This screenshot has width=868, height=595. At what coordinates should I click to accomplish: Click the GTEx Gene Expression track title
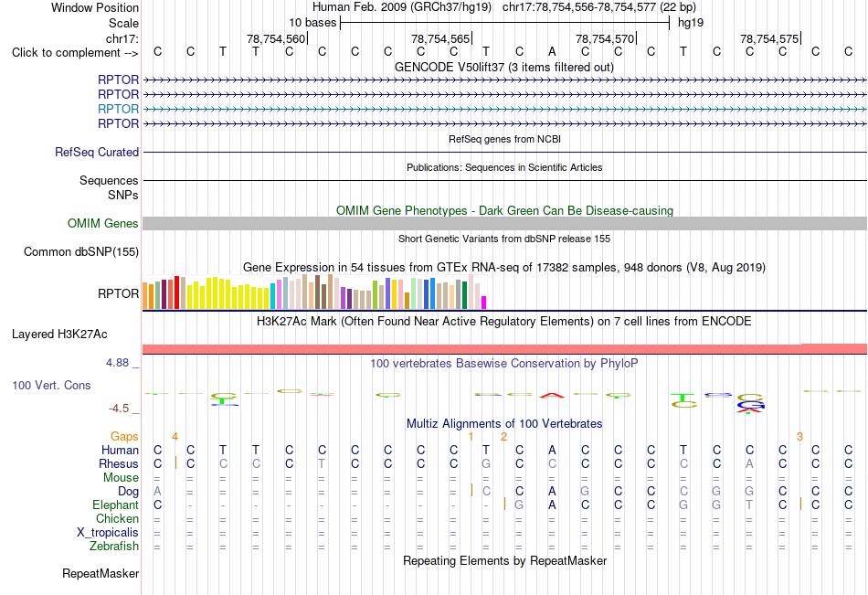(x=504, y=268)
